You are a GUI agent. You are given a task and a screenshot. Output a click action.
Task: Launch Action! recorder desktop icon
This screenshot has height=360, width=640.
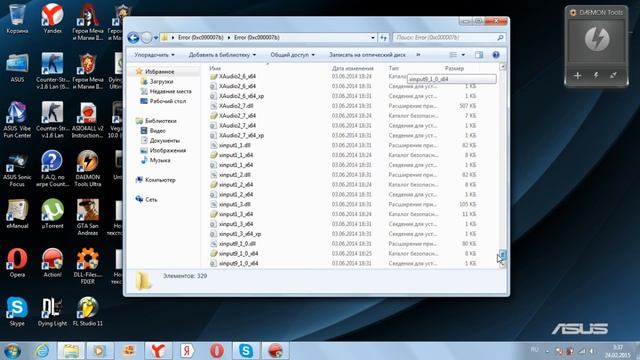click(x=52, y=262)
